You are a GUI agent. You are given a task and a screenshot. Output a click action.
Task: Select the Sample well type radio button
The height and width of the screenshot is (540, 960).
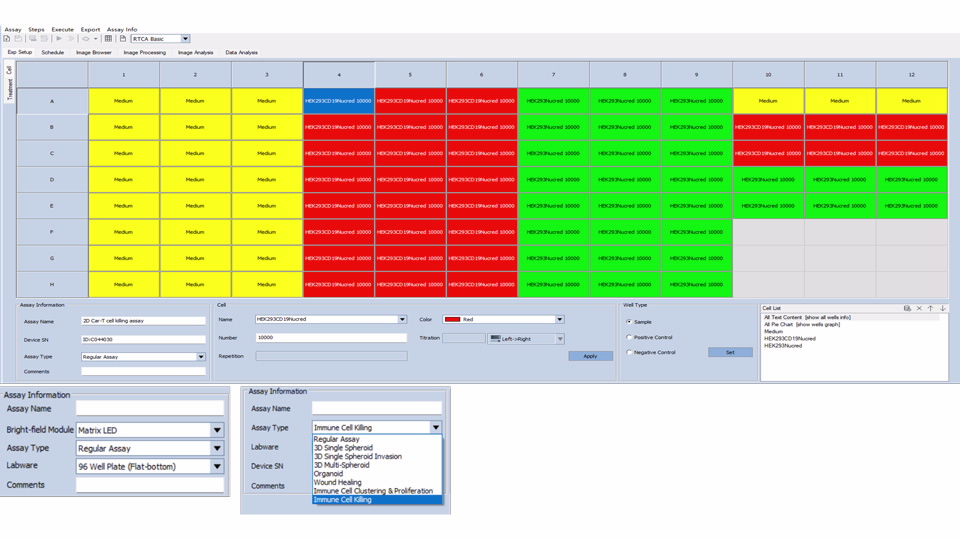[628, 322]
